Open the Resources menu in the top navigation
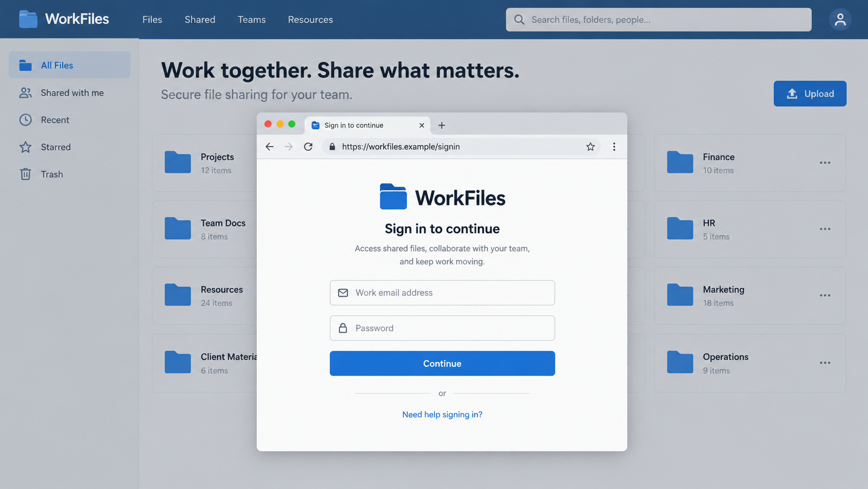Viewport: 868px width, 489px height. [310, 20]
